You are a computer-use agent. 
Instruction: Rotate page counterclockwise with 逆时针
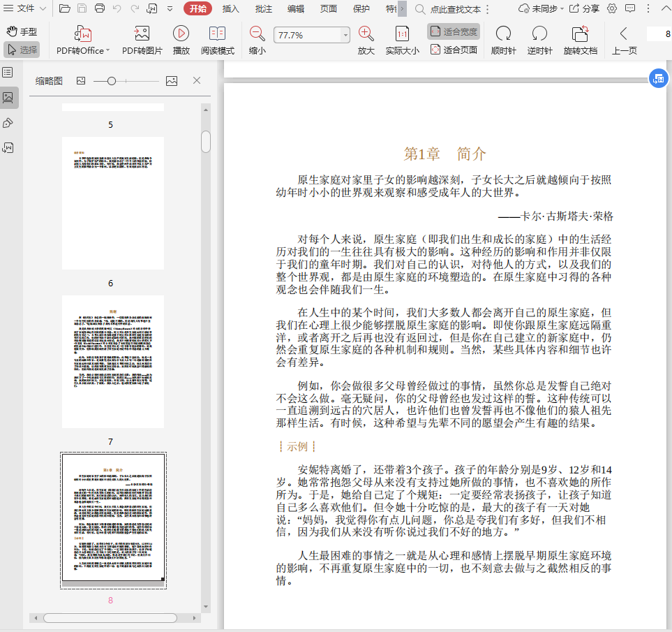[x=539, y=34]
